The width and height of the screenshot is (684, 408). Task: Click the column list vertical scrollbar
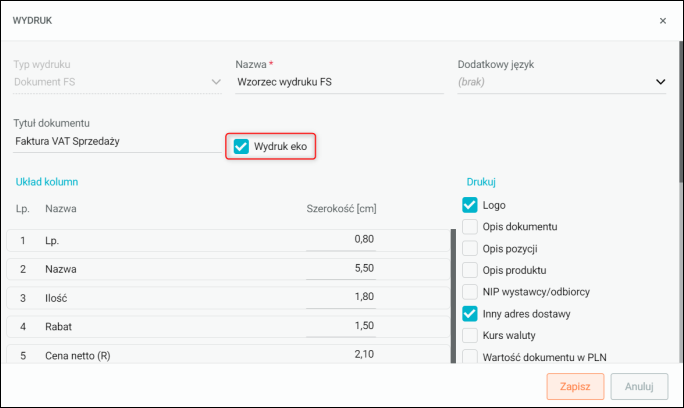pos(453,296)
